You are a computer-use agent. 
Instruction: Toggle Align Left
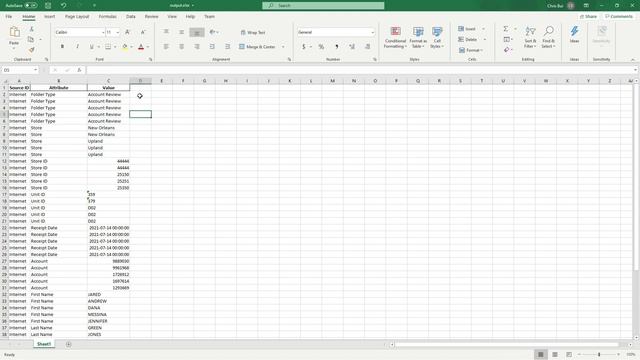coord(166,47)
